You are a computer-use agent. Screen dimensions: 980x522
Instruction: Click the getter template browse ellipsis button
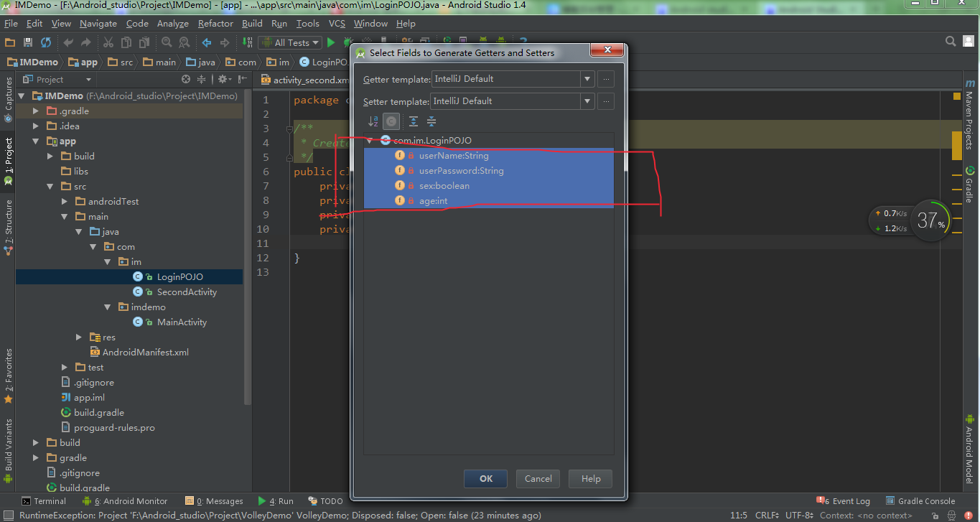tap(606, 79)
